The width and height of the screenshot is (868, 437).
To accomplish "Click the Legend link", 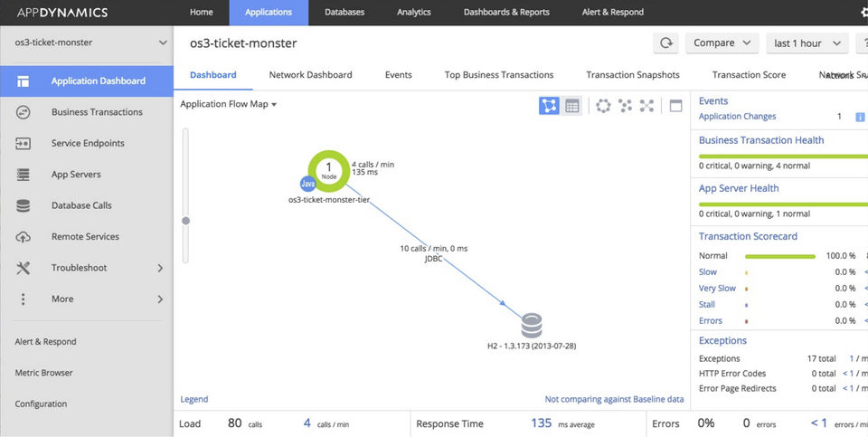I will 194,399.
